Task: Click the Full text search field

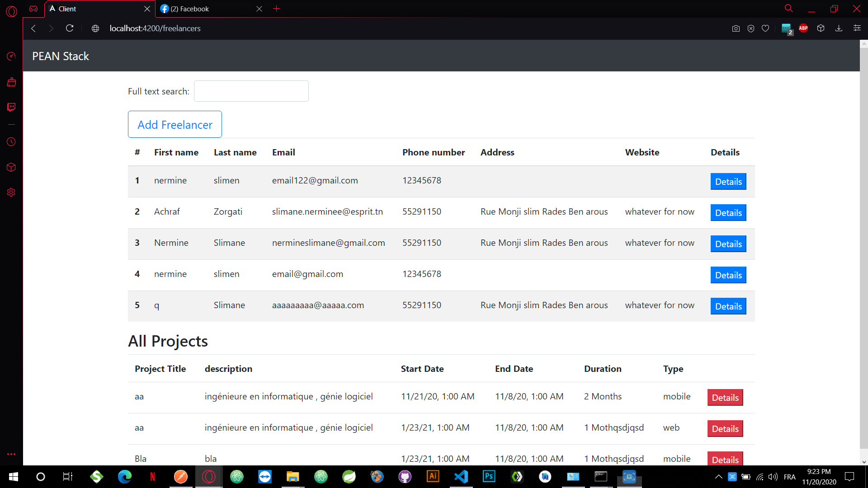Action: click(251, 91)
